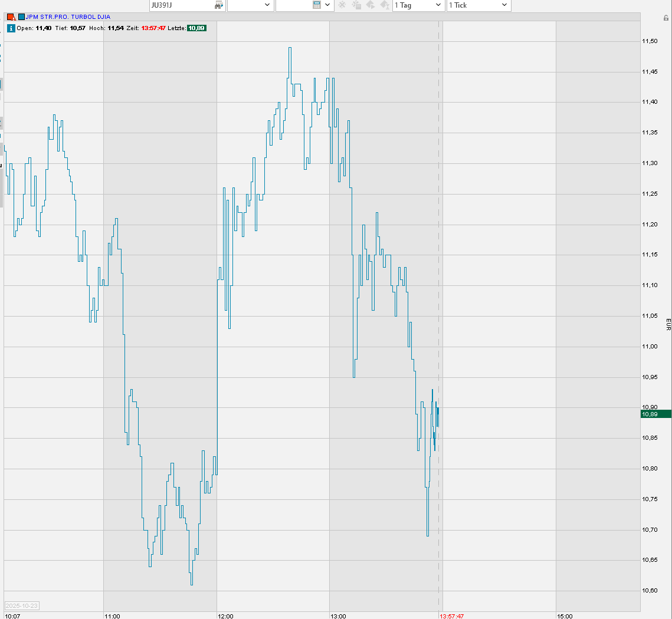Click the fourth grayed-out toolbar icon before 1 Tag
This screenshot has height=619, width=672.
coord(385,5)
